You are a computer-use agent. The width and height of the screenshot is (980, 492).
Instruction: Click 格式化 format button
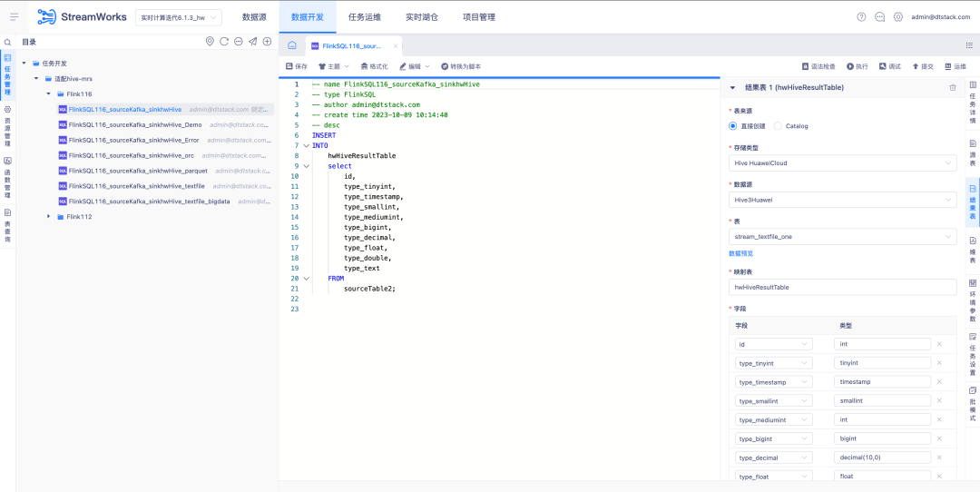(375, 65)
